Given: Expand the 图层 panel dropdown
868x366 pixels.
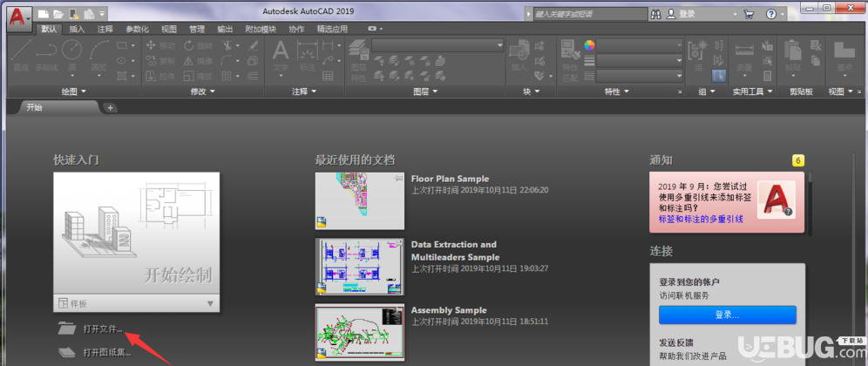Looking at the screenshot, I should click(x=425, y=91).
